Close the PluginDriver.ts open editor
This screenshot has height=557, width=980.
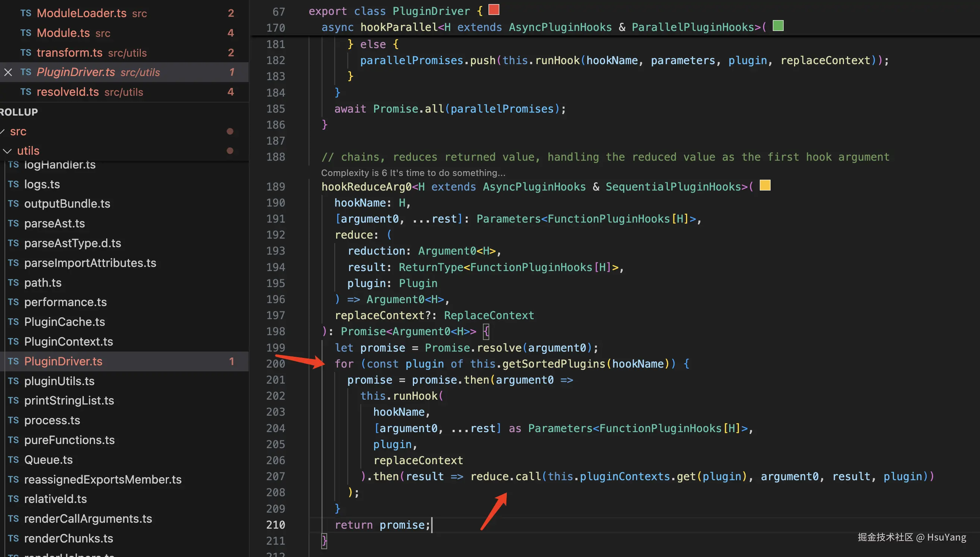pos(8,72)
